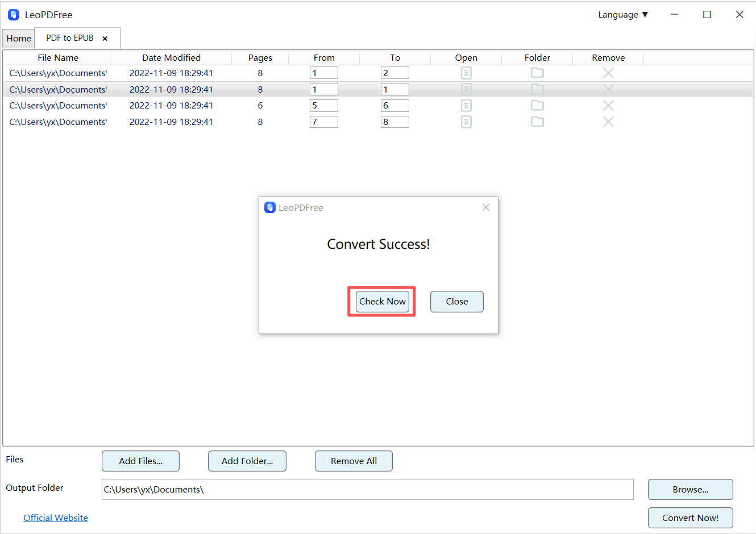Open the document icon in the selected second row
Viewport: 756px width, 534px height.
466,89
